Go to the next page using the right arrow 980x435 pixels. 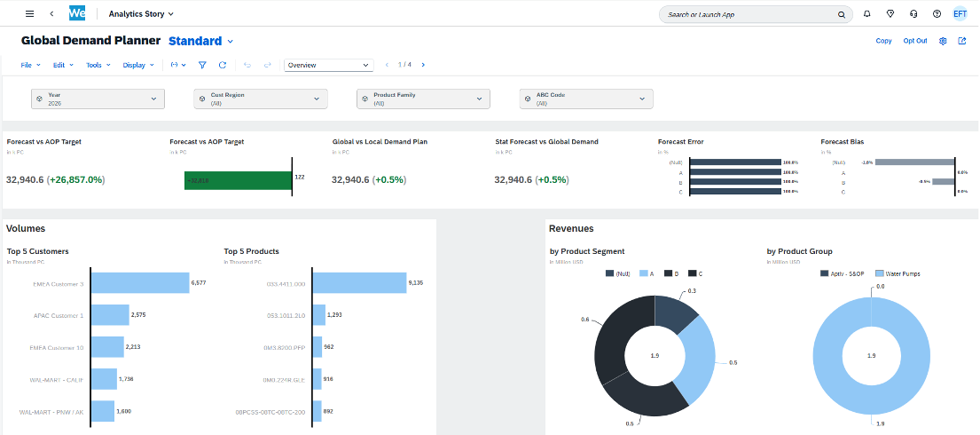coord(423,65)
